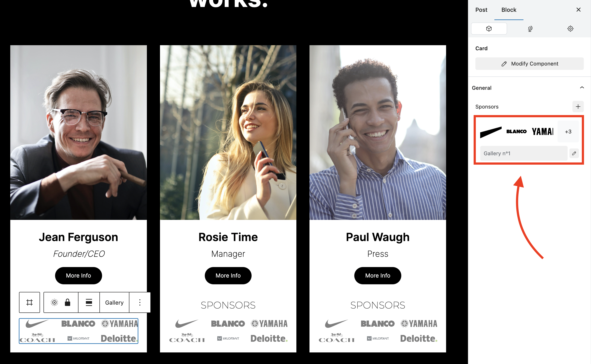The image size is (591, 364).
Task: Click More Info under Paul Waugh
Action: [x=377, y=275]
